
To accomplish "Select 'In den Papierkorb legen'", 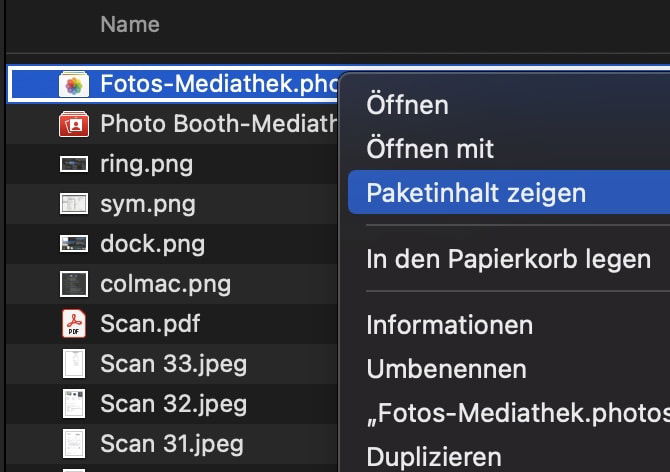I will coord(509,259).
